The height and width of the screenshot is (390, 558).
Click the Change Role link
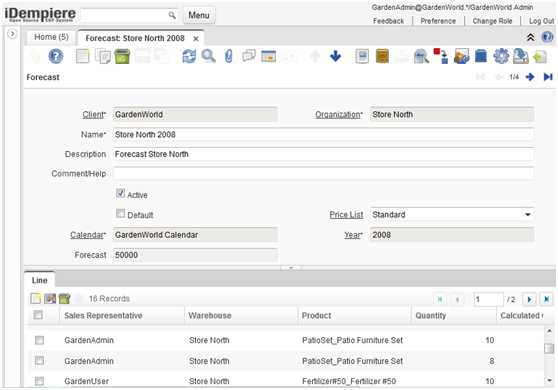click(x=492, y=21)
